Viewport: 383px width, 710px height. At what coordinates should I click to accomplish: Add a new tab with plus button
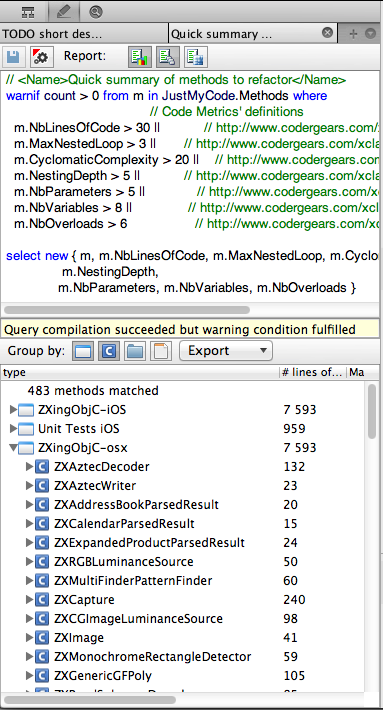point(353,34)
